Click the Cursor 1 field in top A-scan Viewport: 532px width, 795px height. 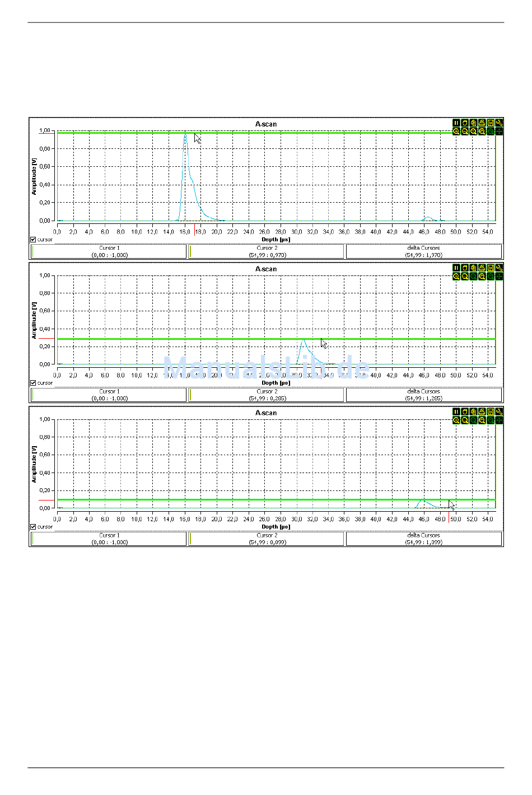[109, 251]
